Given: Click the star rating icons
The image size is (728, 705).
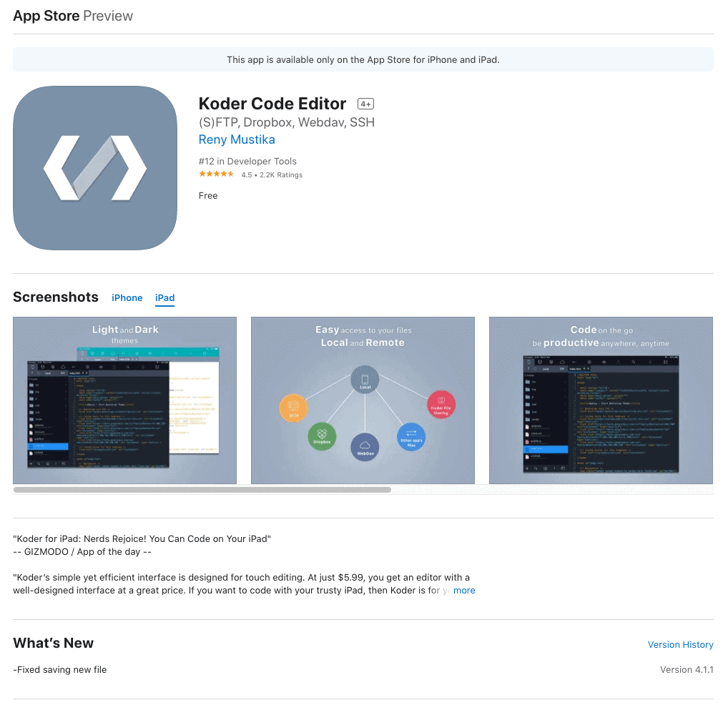Looking at the screenshot, I should pyautogui.click(x=217, y=174).
